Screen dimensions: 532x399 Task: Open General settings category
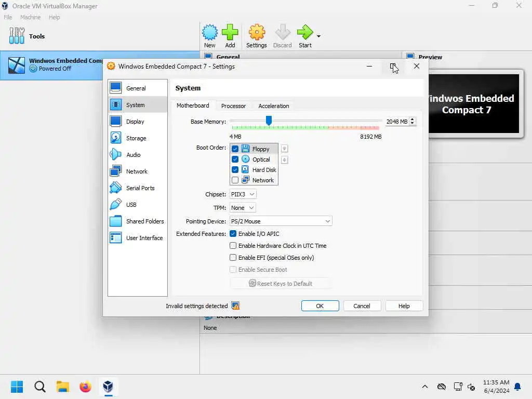(x=137, y=88)
